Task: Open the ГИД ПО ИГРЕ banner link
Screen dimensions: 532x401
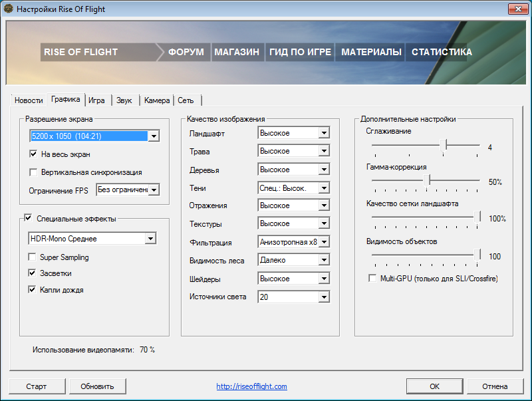Action: (x=300, y=52)
